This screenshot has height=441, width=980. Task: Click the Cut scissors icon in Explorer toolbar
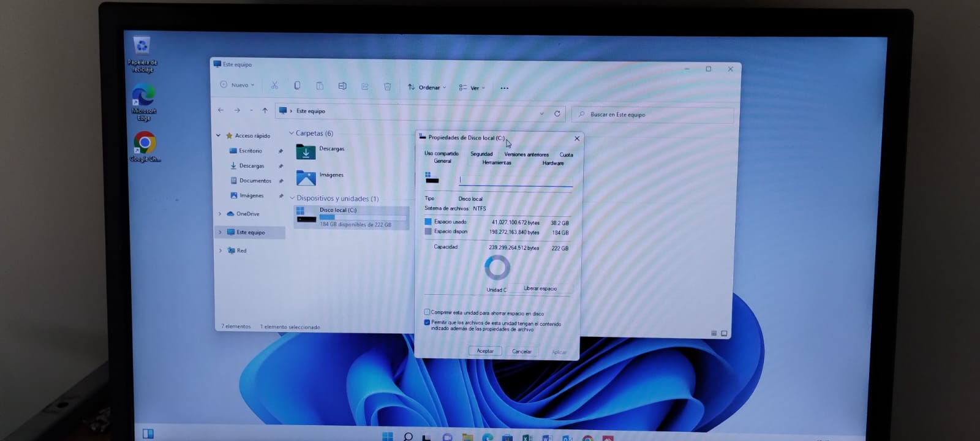[x=274, y=86]
